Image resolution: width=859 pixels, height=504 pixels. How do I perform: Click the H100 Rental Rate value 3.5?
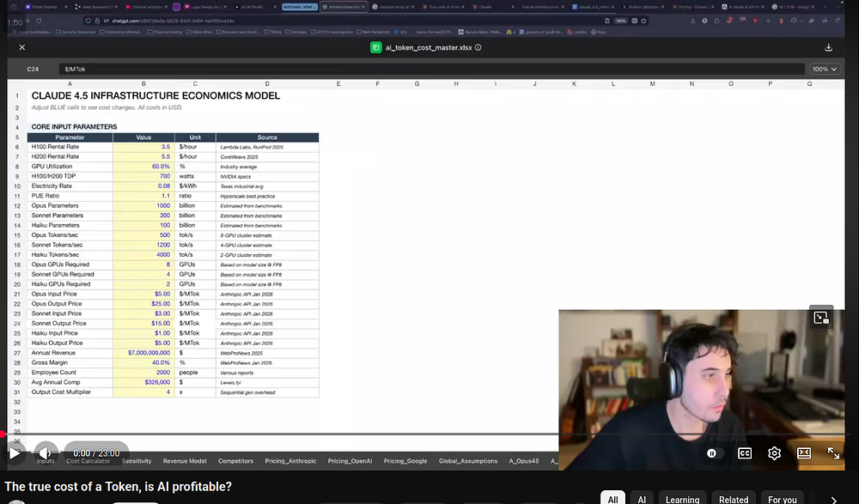(x=143, y=147)
